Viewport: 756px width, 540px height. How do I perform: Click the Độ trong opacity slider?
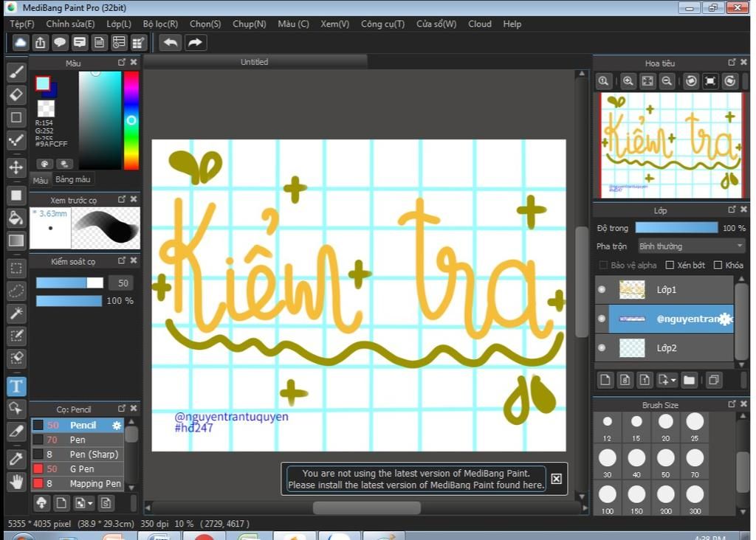tap(676, 228)
